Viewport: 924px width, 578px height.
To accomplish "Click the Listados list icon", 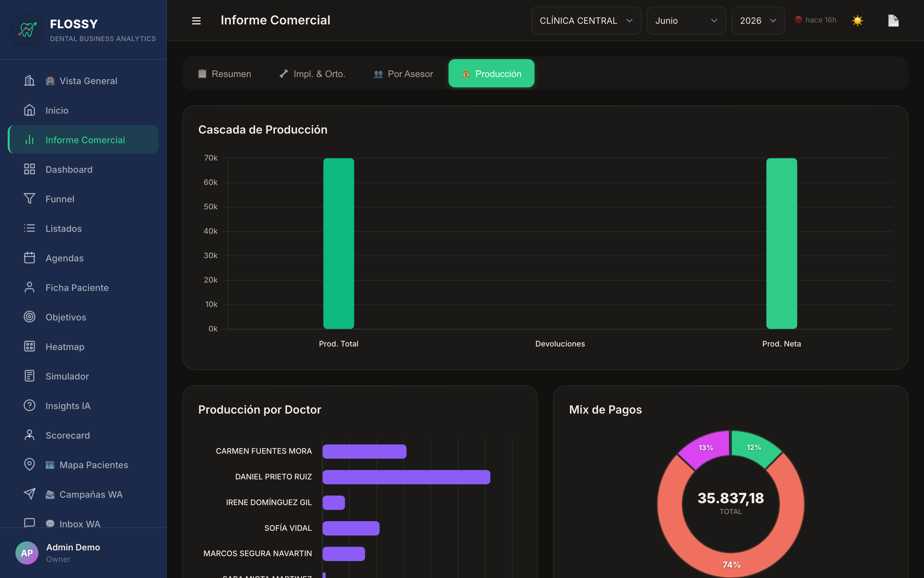I will pos(30,228).
